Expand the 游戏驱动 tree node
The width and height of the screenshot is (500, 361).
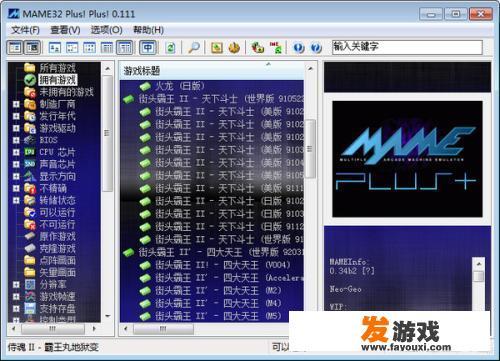[x=16, y=128]
